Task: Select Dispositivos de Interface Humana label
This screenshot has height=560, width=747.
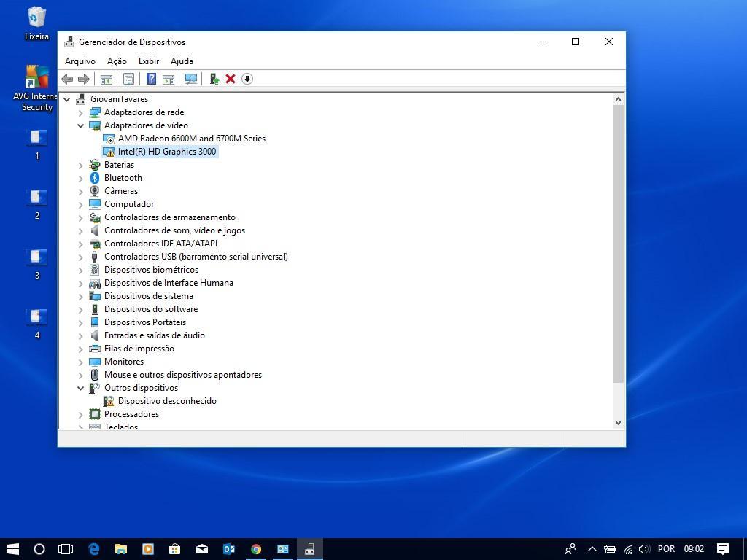Action: click(169, 283)
